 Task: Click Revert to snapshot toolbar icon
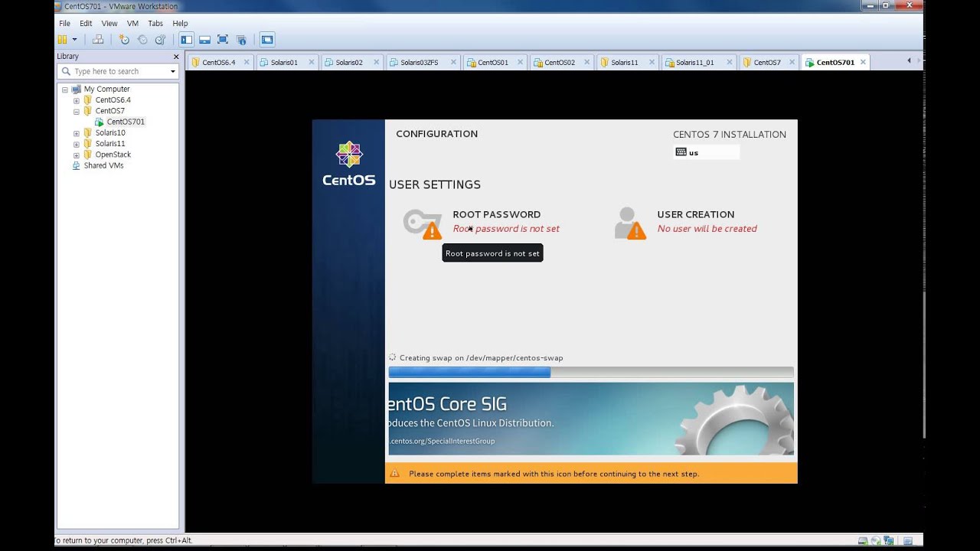(x=142, y=40)
